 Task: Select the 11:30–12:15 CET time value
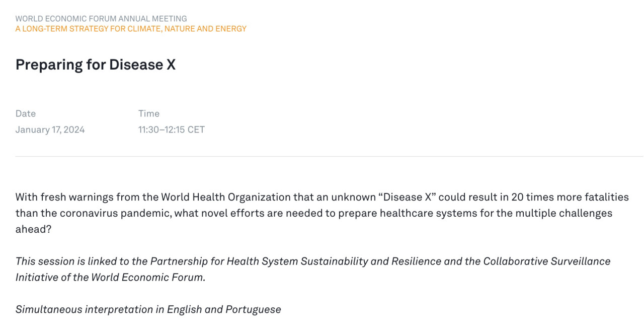(172, 129)
